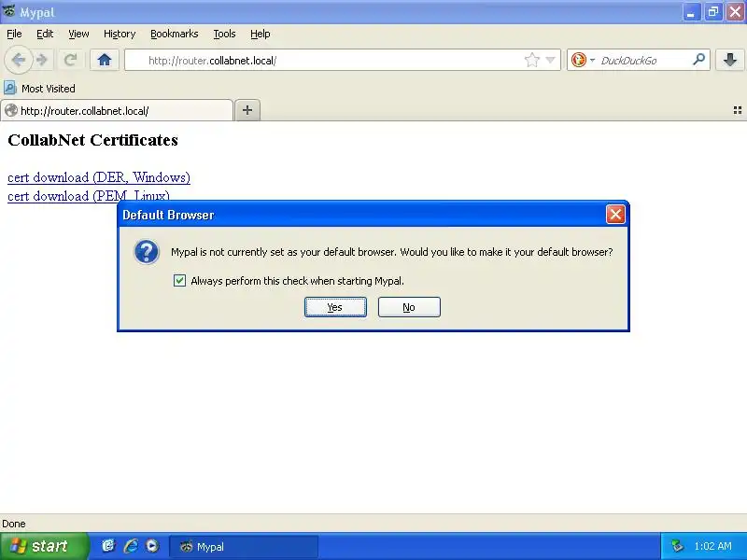Open the File menu
The height and width of the screenshot is (560, 747).
14,34
